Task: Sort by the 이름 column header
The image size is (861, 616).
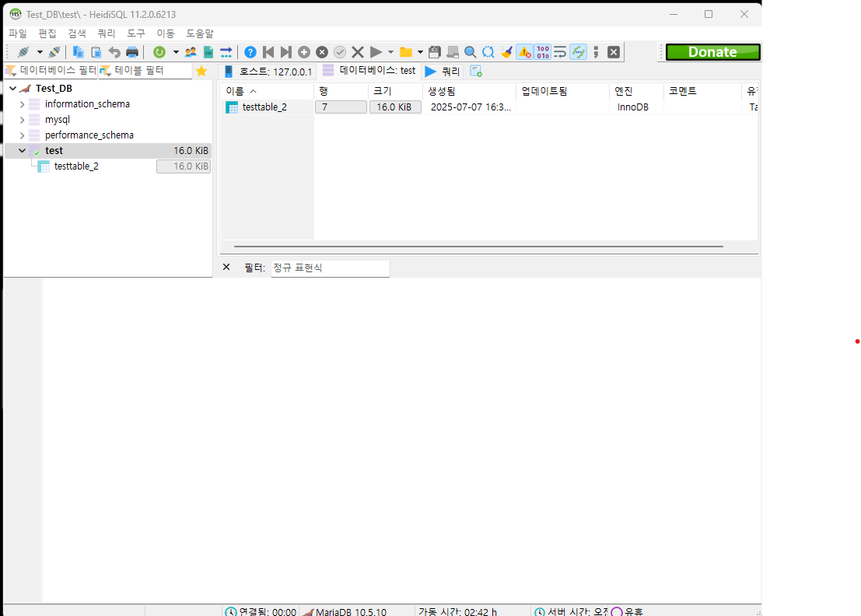Action: (267, 91)
